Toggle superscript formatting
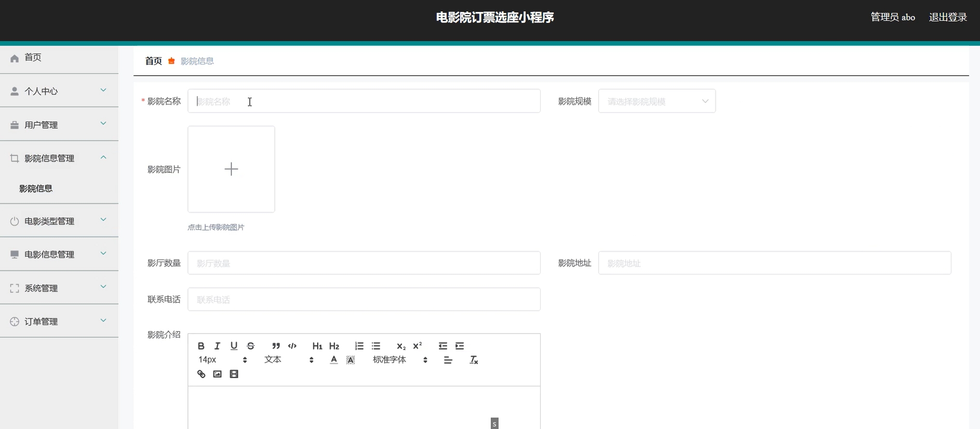This screenshot has height=429, width=980. (x=418, y=346)
